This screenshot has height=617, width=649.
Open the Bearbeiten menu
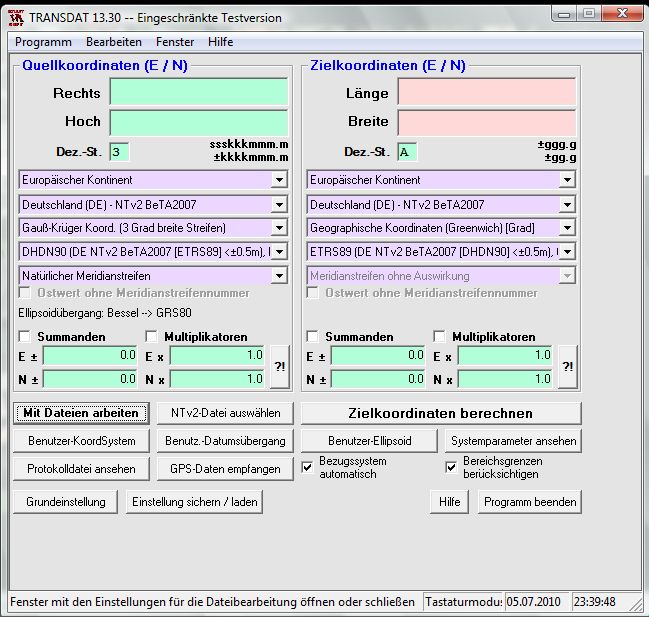click(x=114, y=42)
